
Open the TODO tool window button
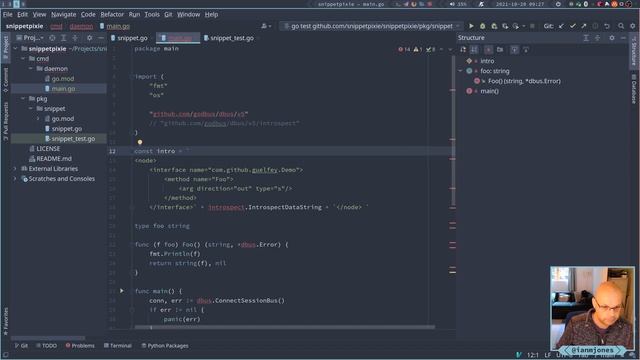coord(47,346)
